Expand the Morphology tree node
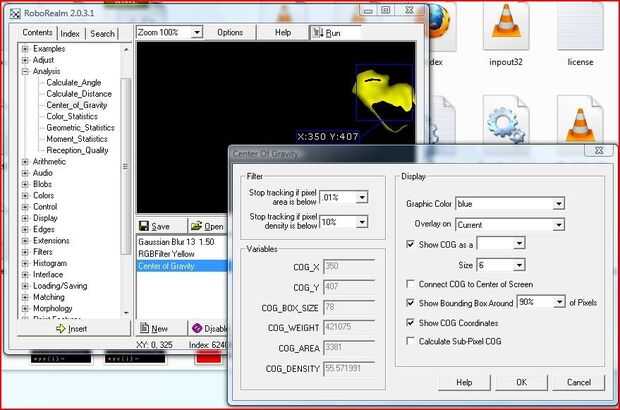Image resolution: width=620 pixels, height=410 pixels. tap(25, 308)
